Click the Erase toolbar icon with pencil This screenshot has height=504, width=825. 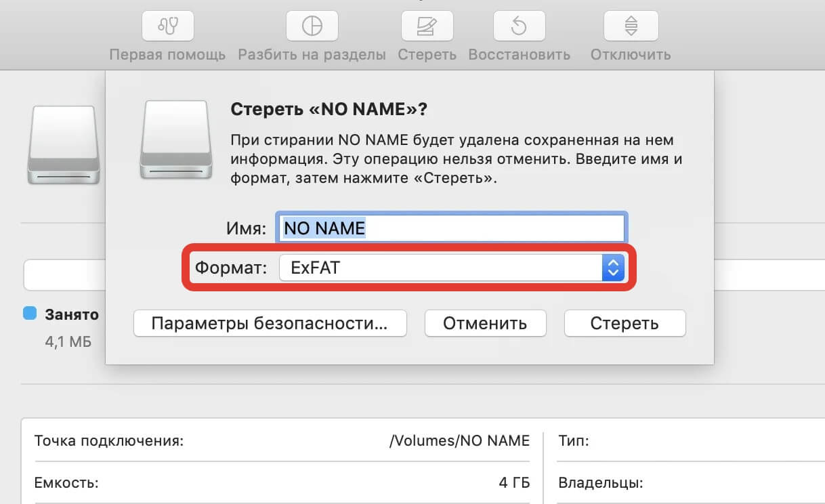[427, 26]
